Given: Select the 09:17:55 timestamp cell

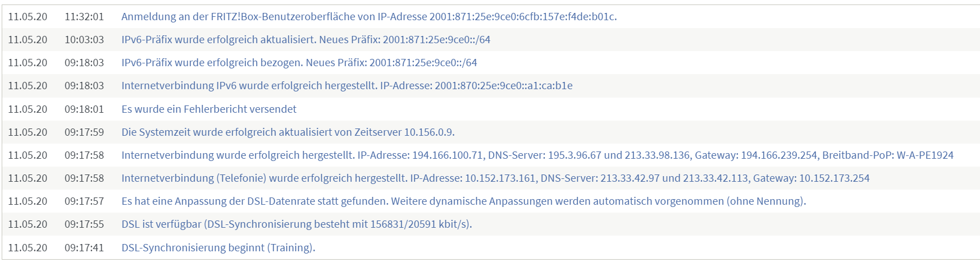Looking at the screenshot, I should [x=84, y=224].
